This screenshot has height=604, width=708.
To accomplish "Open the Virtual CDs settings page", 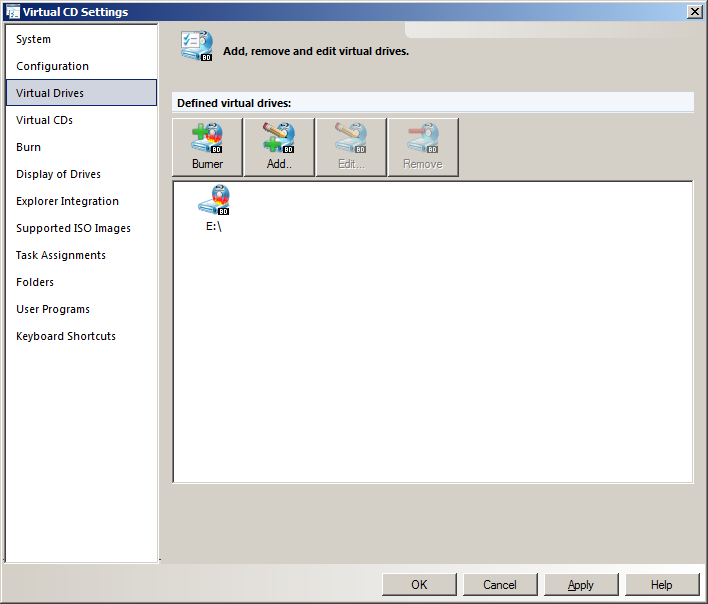I will (x=82, y=120).
